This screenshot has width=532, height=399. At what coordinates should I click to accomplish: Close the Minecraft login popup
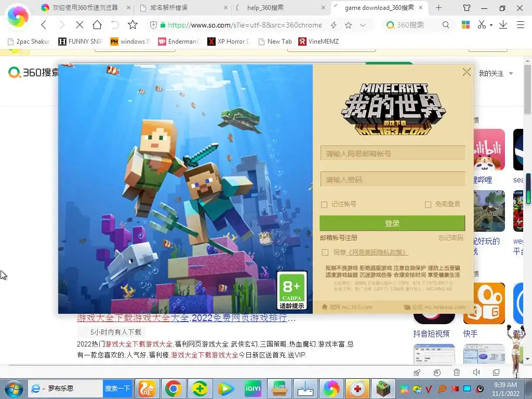[x=467, y=72]
